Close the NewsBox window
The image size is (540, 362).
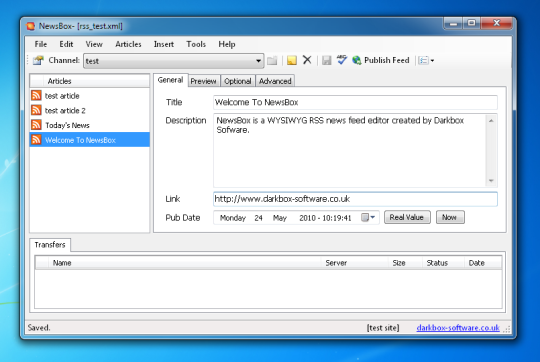point(497,23)
